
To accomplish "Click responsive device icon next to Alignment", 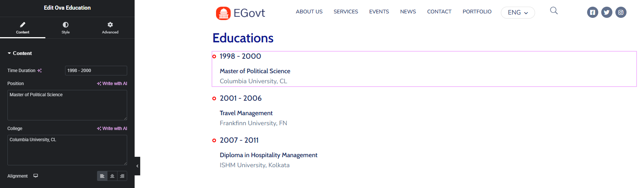I will [x=36, y=176].
